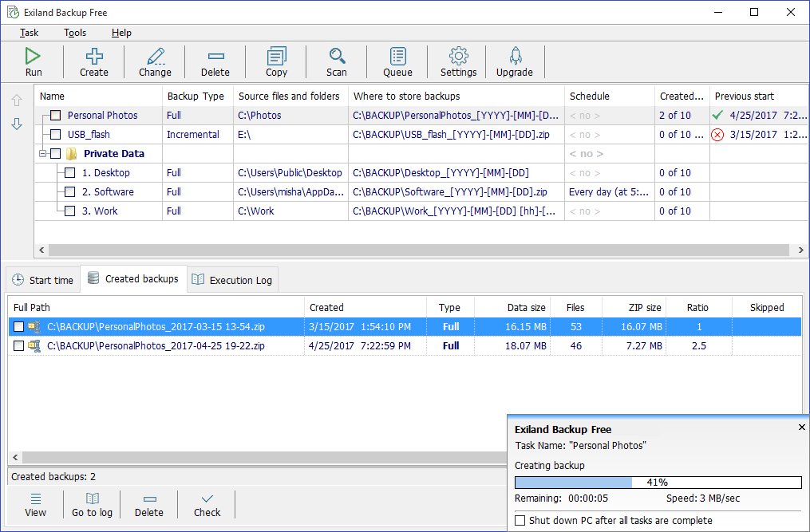This screenshot has width=810, height=532.
Task: Click the 'Every day (at 5:...' schedule cell
Action: point(609,192)
